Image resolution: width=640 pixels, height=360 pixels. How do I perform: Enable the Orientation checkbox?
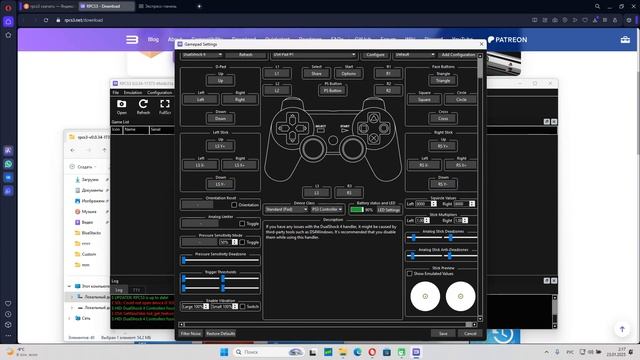coord(234,204)
